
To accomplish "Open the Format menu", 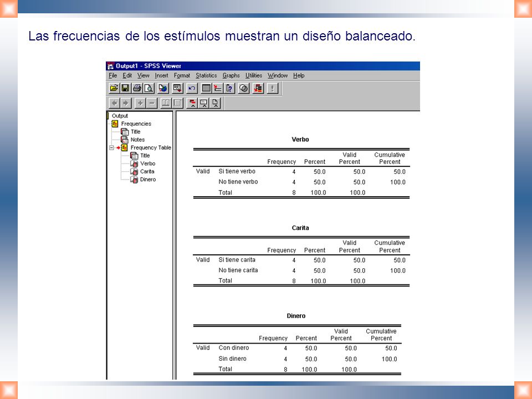I will coord(182,75).
